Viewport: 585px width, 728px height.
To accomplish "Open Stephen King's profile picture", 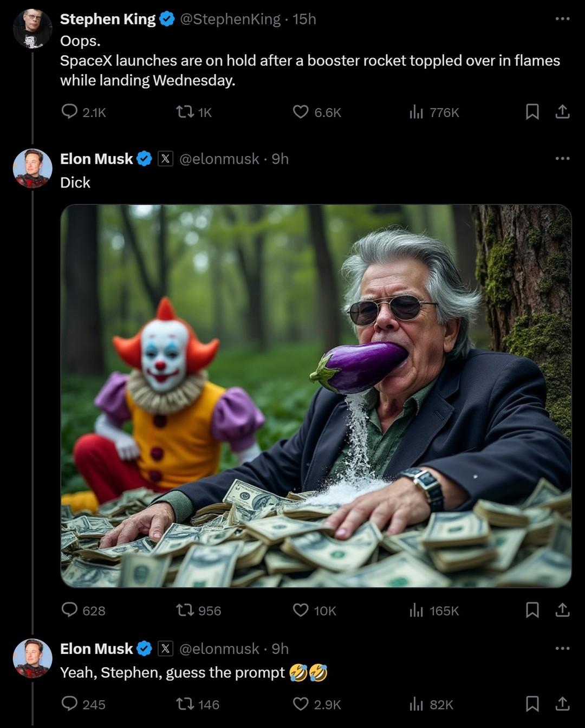I will click(32, 29).
